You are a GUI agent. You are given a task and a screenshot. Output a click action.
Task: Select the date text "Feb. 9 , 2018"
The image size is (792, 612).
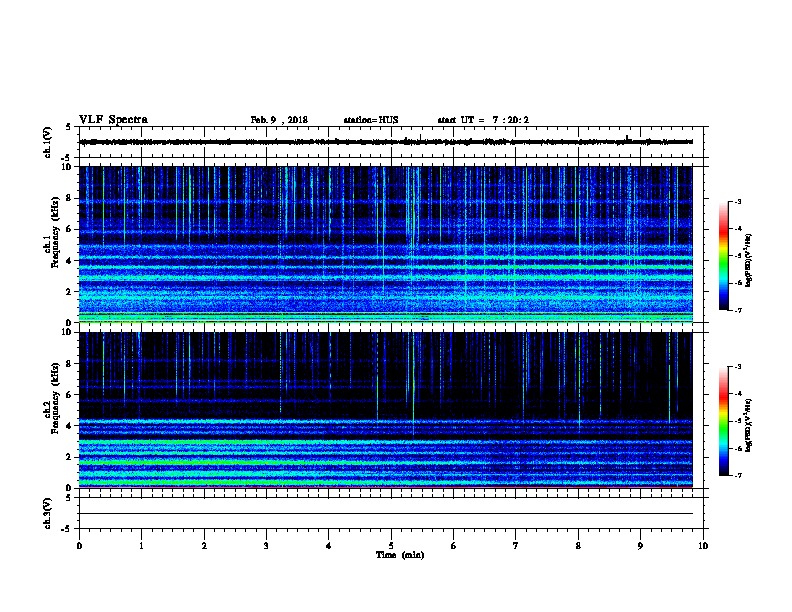[279, 120]
